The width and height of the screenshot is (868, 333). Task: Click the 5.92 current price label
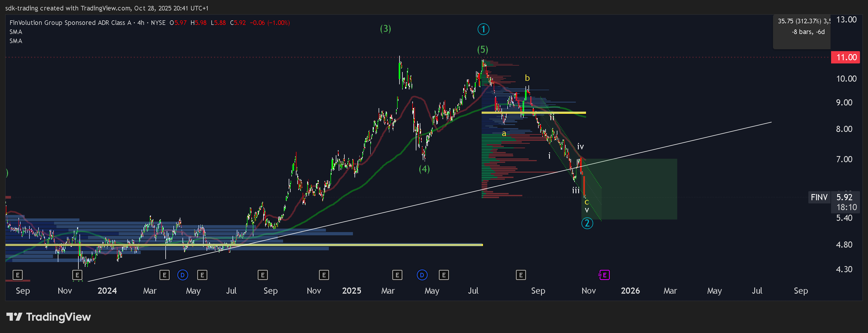[845, 197]
